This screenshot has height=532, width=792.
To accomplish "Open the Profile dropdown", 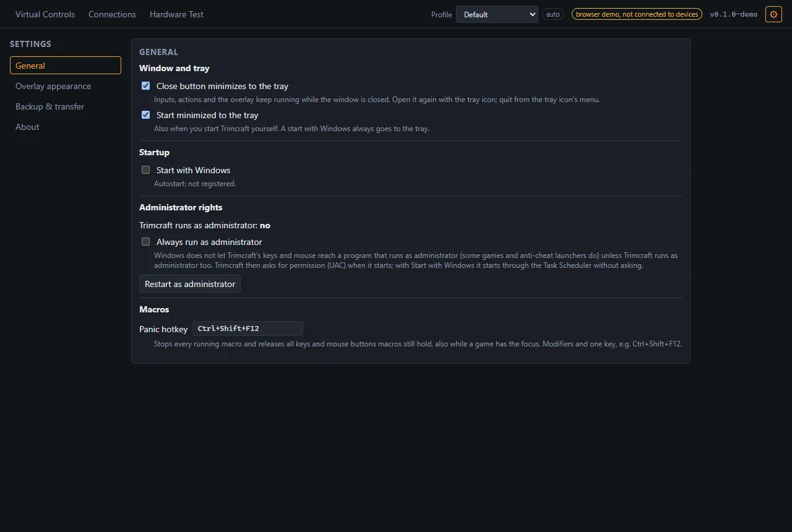I will click(497, 14).
